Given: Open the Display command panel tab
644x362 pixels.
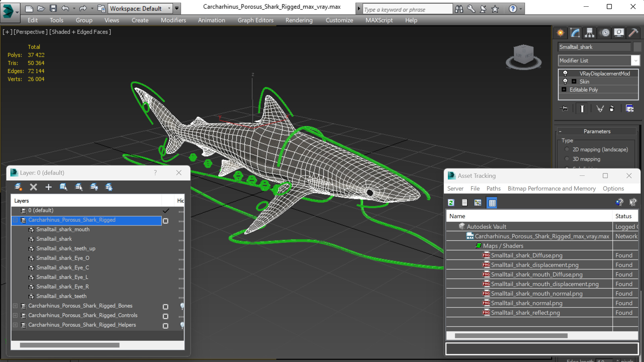Looking at the screenshot, I should click(x=619, y=33).
